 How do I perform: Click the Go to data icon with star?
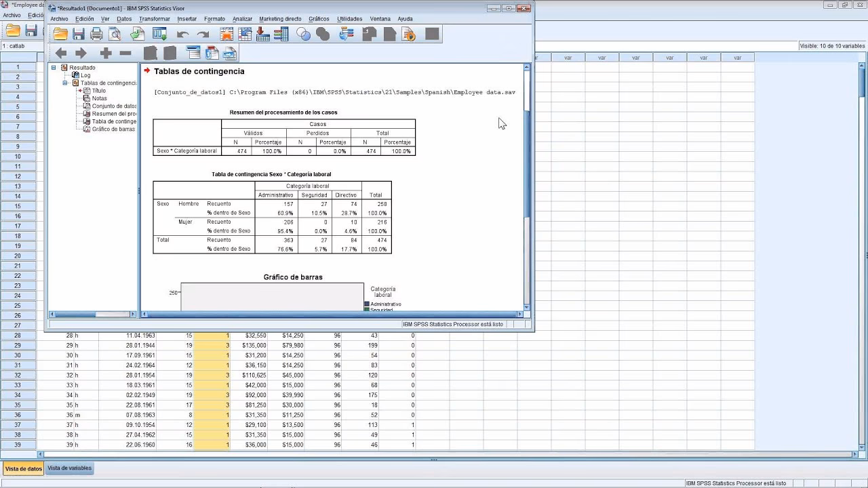pos(226,34)
